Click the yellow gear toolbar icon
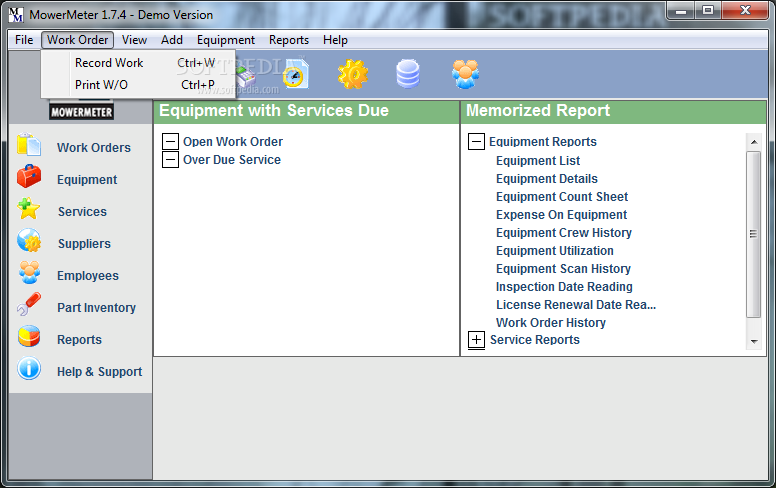 [353, 74]
